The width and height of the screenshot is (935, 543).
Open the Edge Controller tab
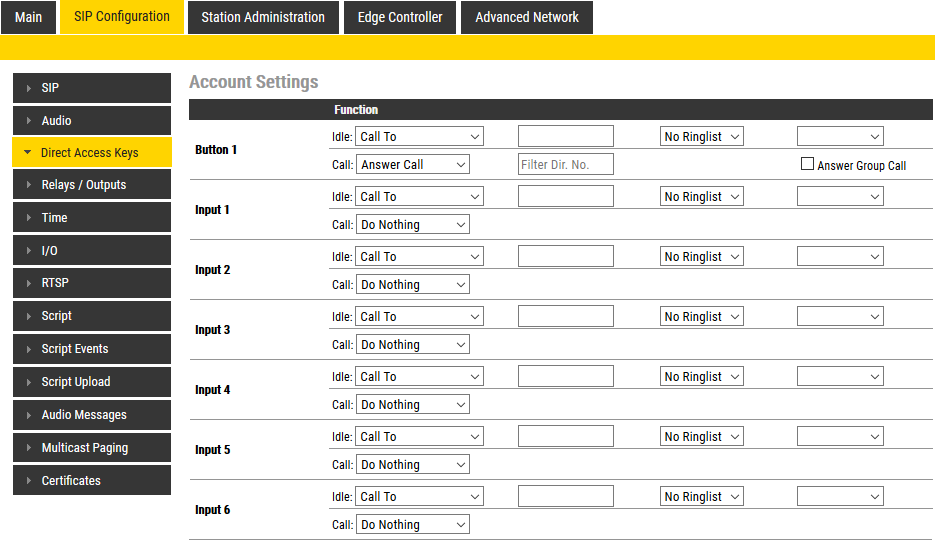click(400, 17)
